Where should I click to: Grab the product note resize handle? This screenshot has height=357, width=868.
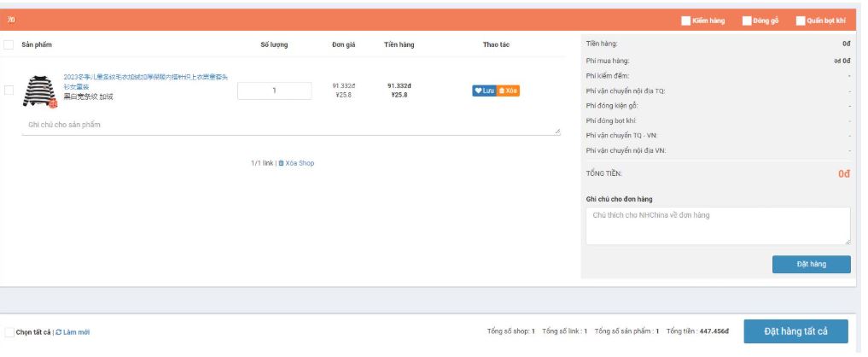coord(557,132)
